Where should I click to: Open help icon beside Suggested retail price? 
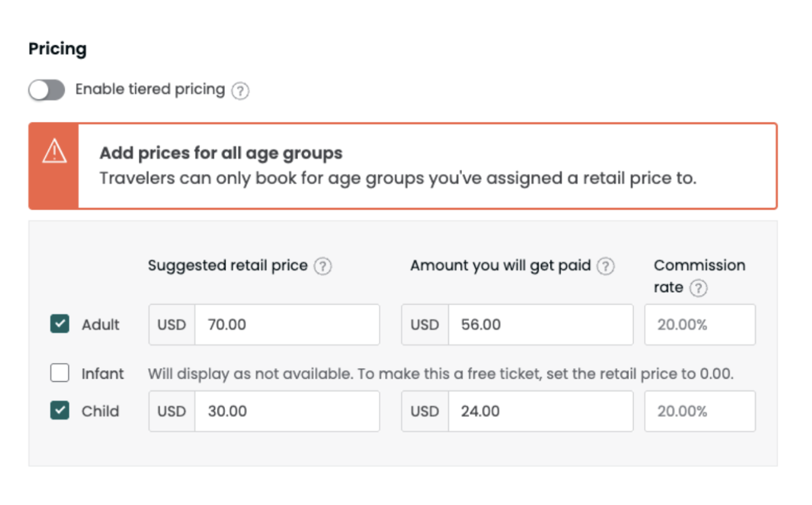click(322, 266)
